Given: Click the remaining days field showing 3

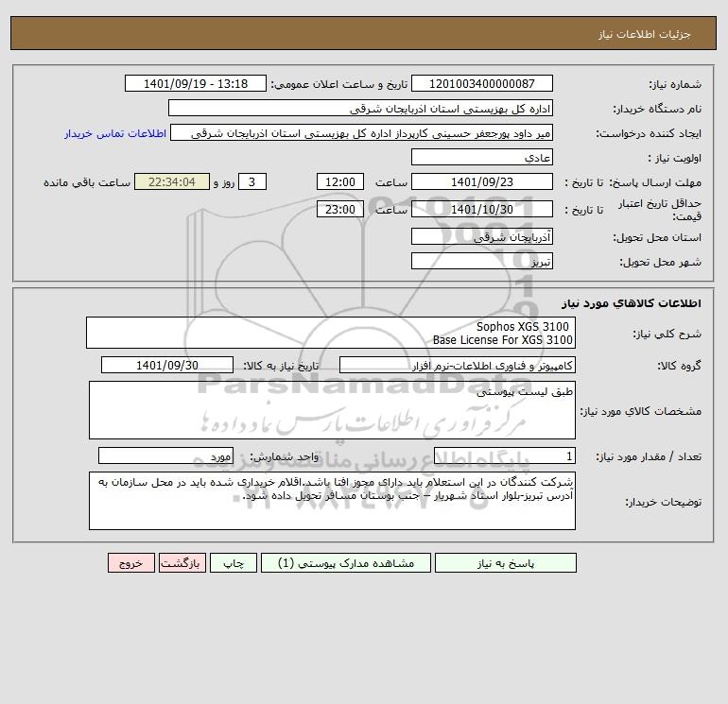Looking at the screenshot, I should click(252, 182).
